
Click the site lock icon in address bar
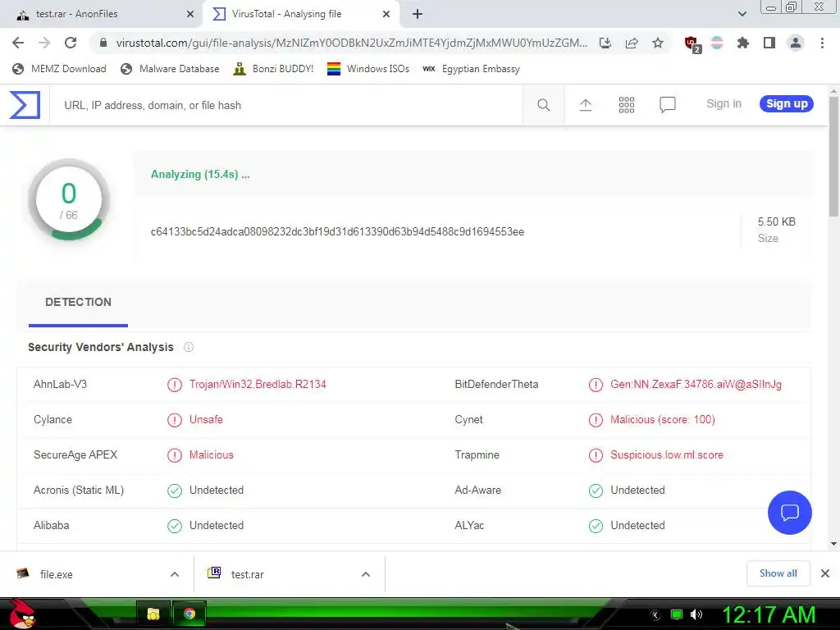(x=103, y=43)
